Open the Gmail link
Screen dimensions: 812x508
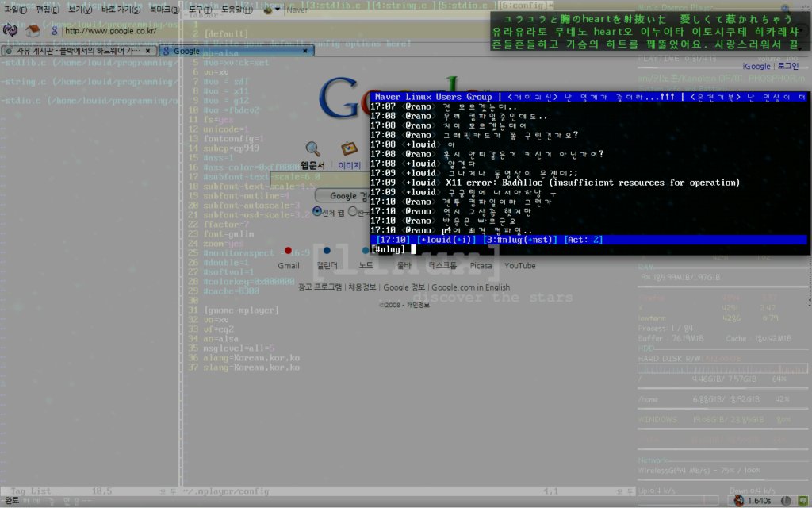pyautogui.click(x=289, y=266)
